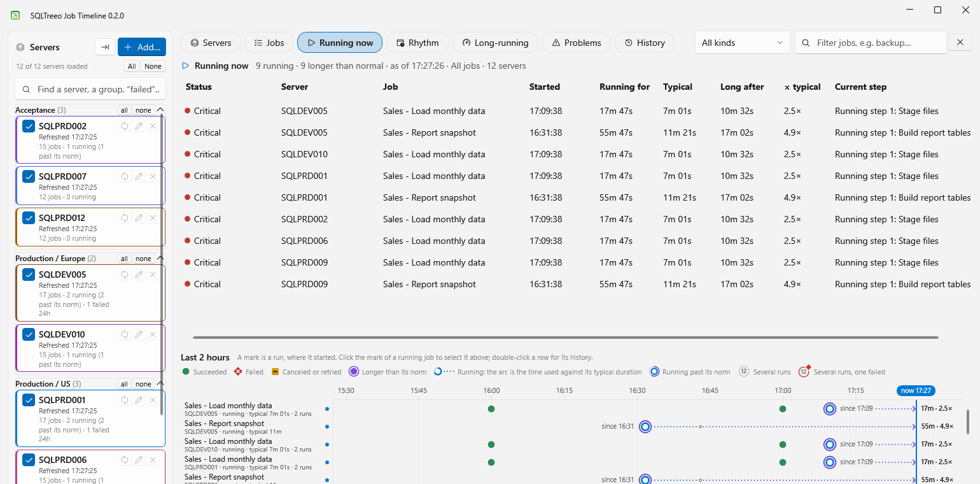Deselect all servers with None button
This screenshot has width=980, height=484.
click(x=153, y=66)
